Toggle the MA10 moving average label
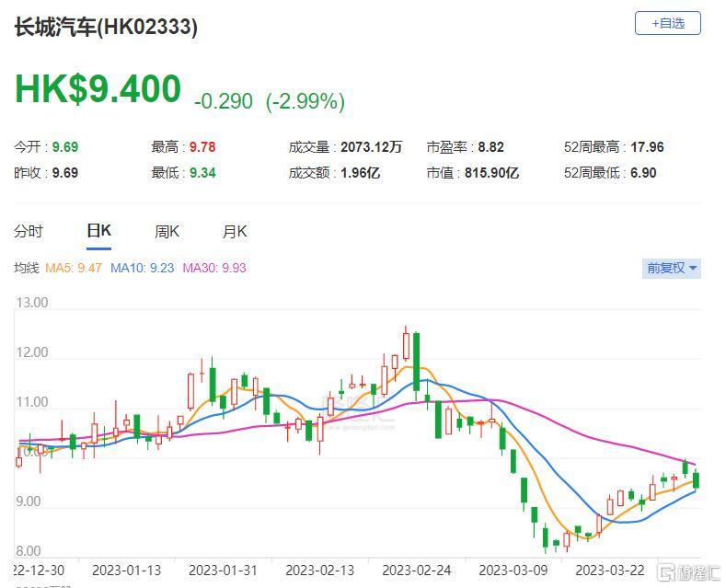Screen dimensions: 726x588 [142, 268]
